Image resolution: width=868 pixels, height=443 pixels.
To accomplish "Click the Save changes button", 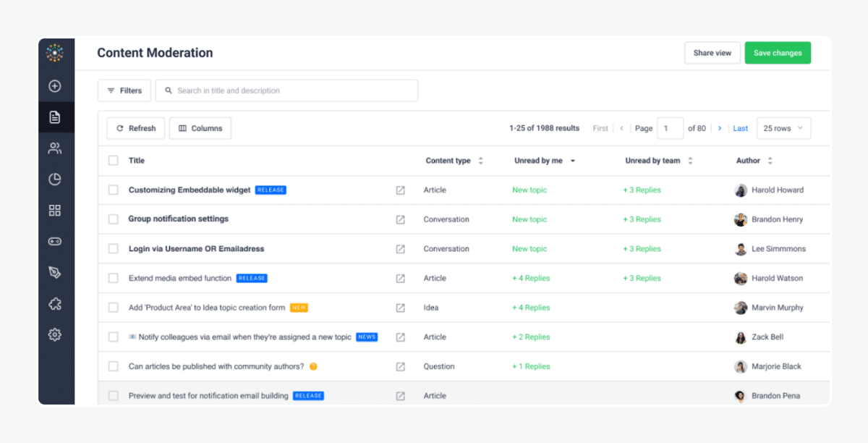I will click(778, 53).
